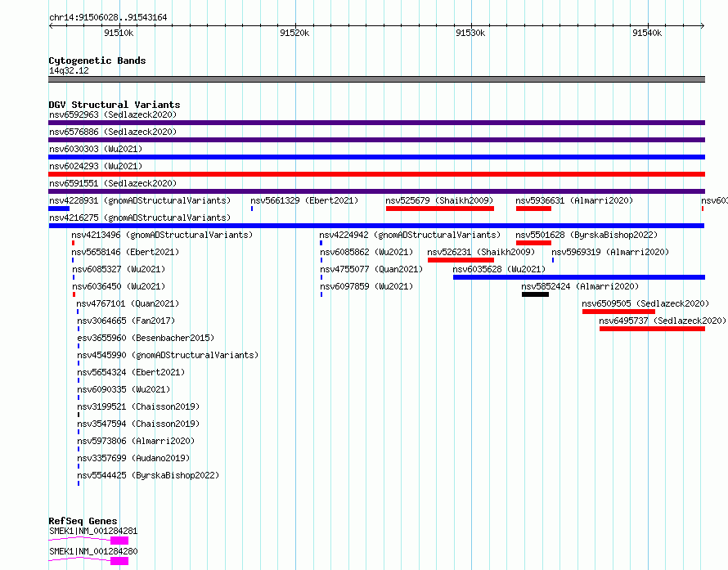728x570 pixels.
Task: Select the black bar under nsv5852424
Action: [535, 294]
